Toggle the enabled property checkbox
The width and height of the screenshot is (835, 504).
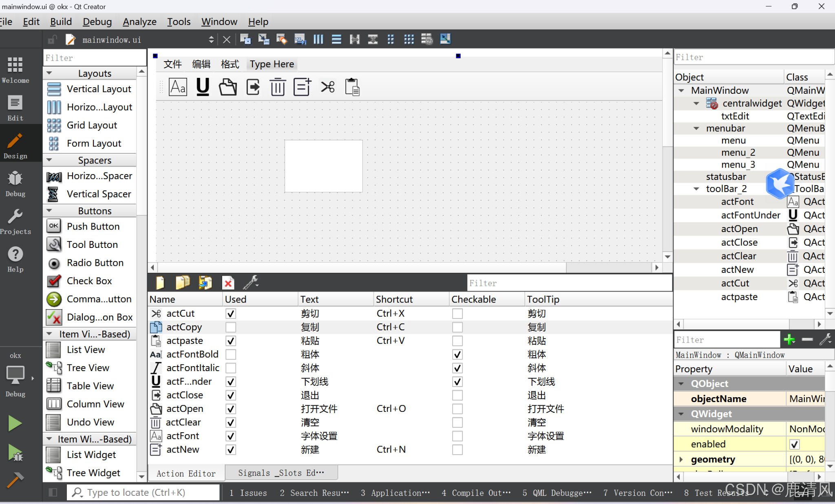point(794,444)
